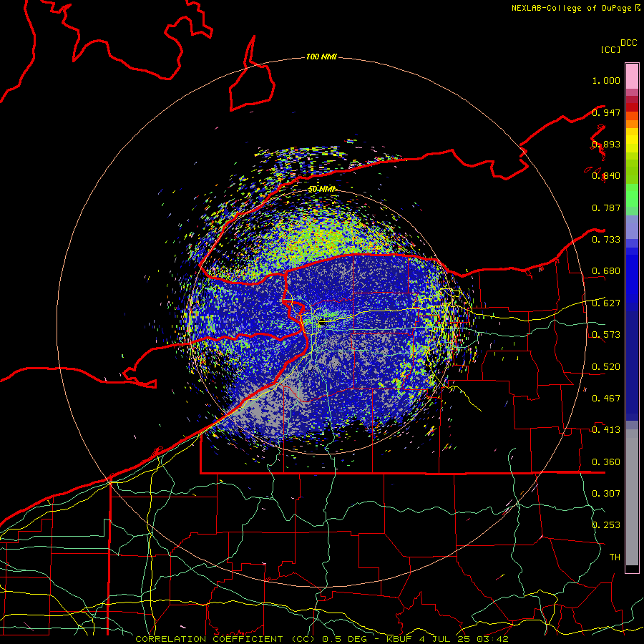Select the 0.413 scale value
This screenshot has width=644, height=644.
coord(606,430)
